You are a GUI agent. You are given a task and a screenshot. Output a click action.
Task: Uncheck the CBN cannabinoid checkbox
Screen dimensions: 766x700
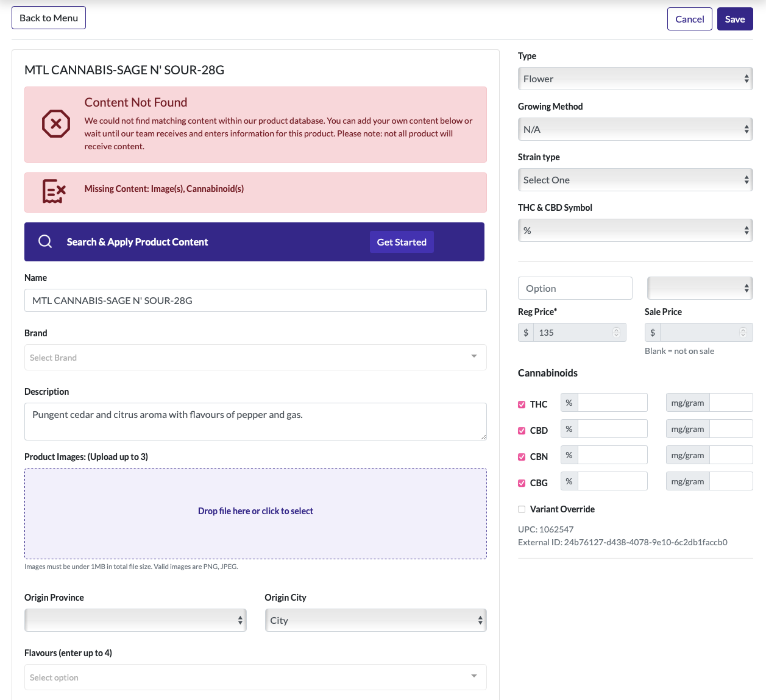[522, 457]
